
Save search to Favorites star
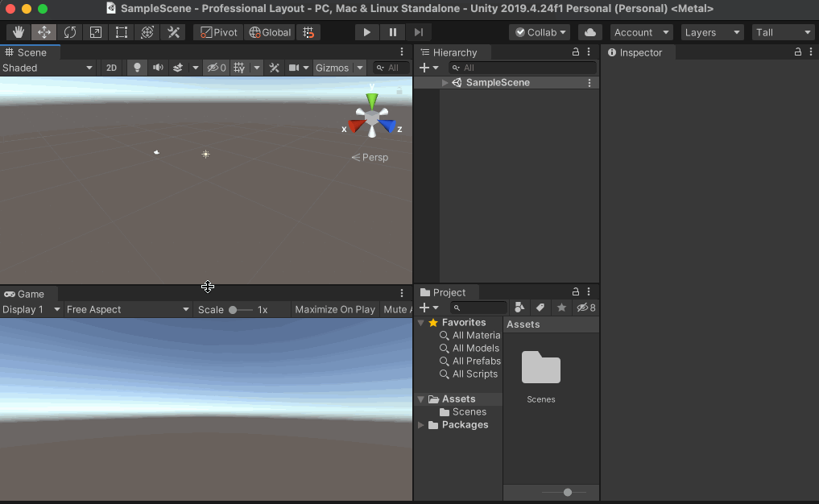click(x=561, y=308)
